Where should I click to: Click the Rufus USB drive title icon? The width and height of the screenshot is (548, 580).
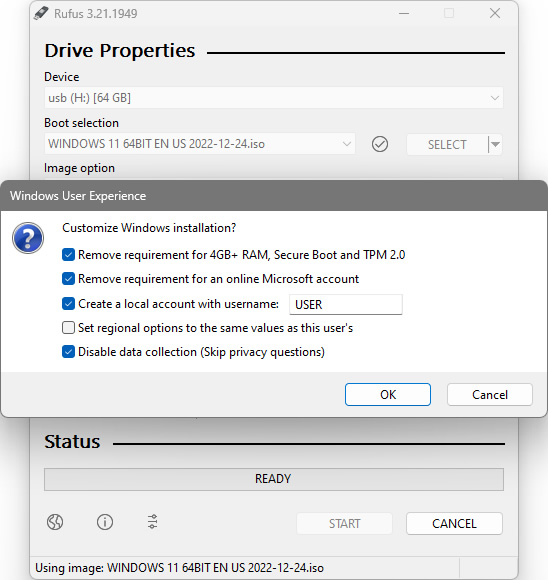coord(41,13)
